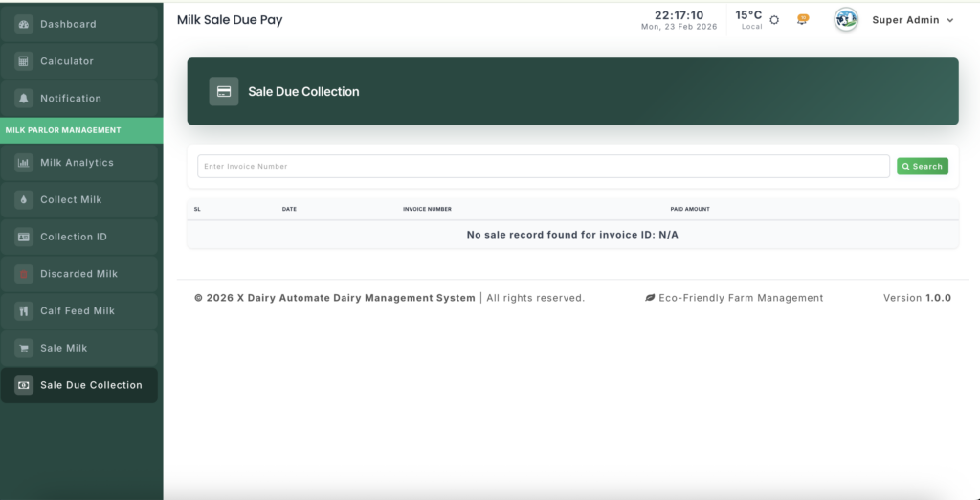Image resolution: width=980 pixels, height=500 pixels.
Task: Click the Discarded Milk red icon
Action: 24,274
